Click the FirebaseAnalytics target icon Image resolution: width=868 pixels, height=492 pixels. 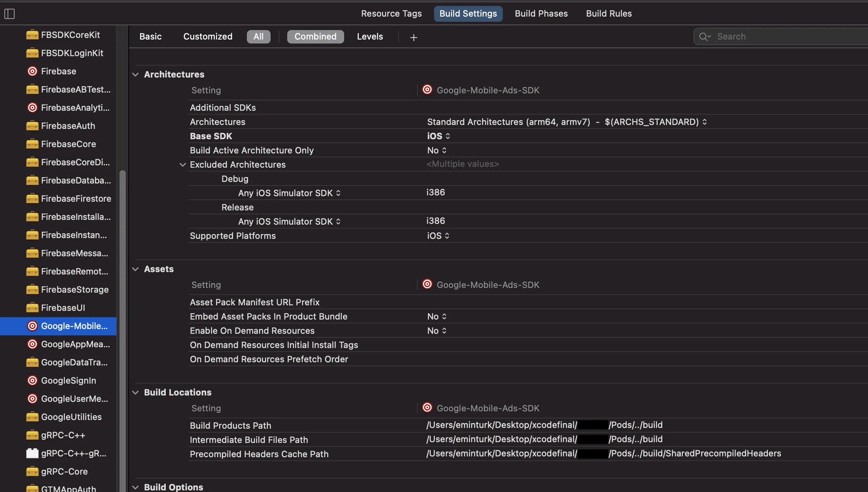click(x=32, y=108)
